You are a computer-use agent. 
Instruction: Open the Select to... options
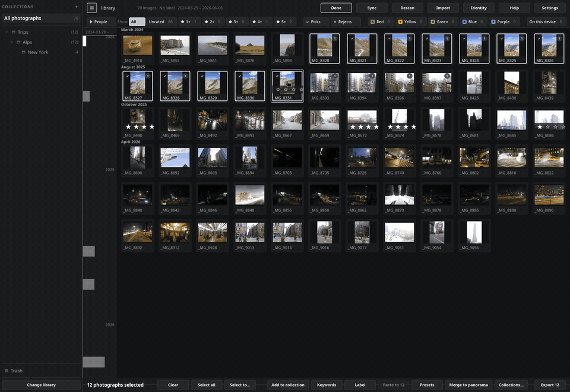[240, 385]
